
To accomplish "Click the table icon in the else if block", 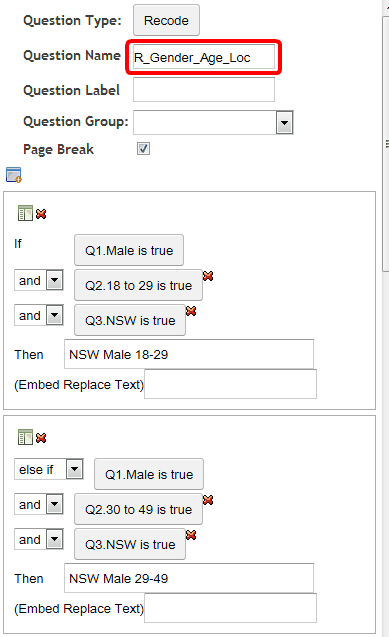I will pyautogui.click(x=25, y=437).
